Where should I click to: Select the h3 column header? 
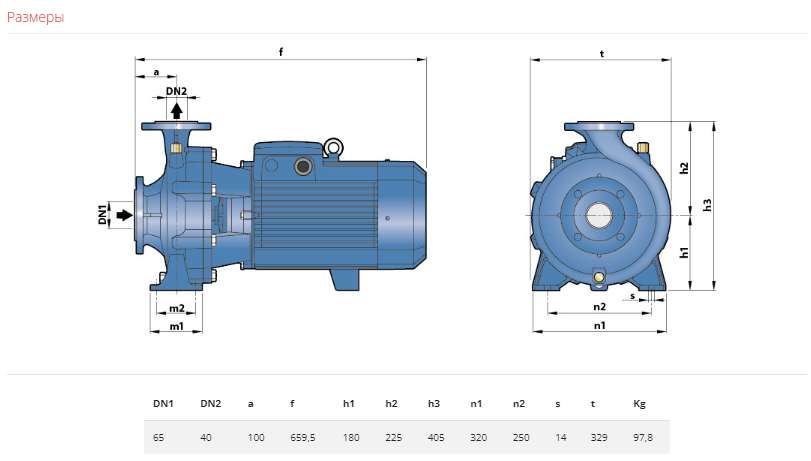433,404
